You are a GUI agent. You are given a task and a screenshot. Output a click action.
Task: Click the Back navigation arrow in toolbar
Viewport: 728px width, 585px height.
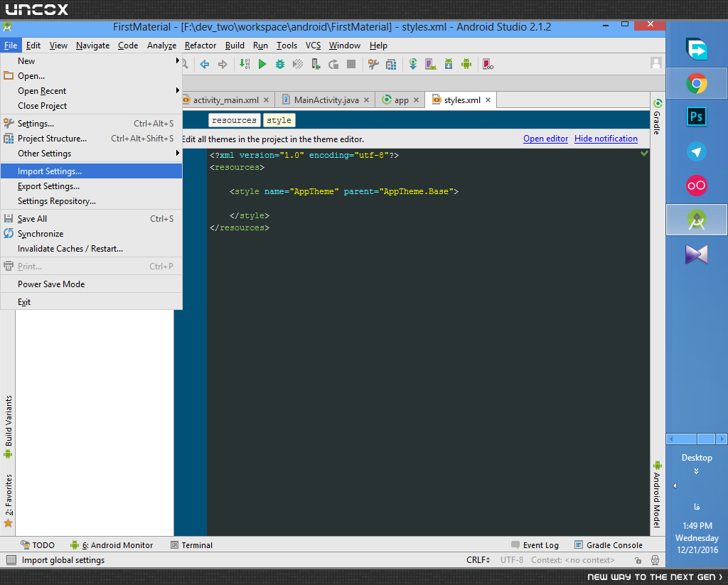[x=204, y=64]
